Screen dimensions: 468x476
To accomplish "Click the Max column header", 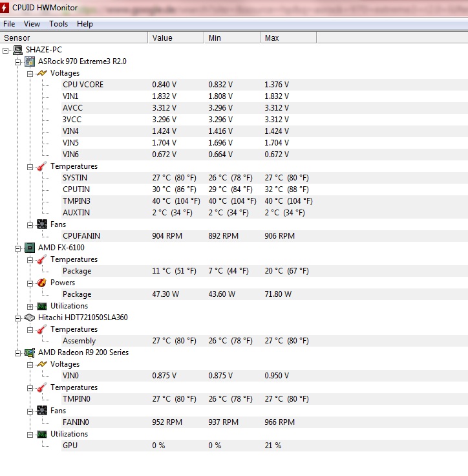I will point(288,38).
